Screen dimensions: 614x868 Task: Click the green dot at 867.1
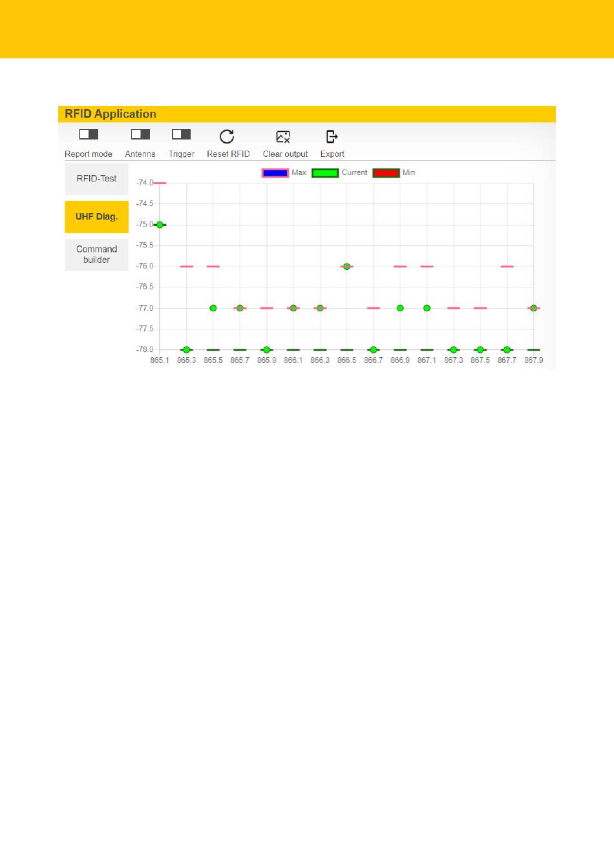tap(427, 308)
